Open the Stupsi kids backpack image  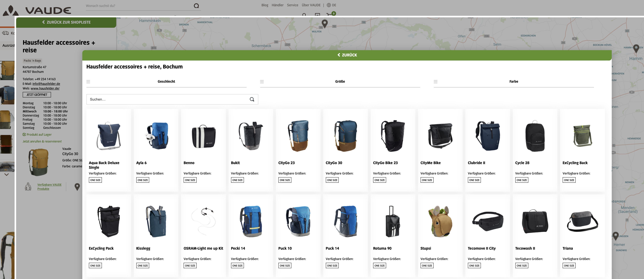[440, 221]
